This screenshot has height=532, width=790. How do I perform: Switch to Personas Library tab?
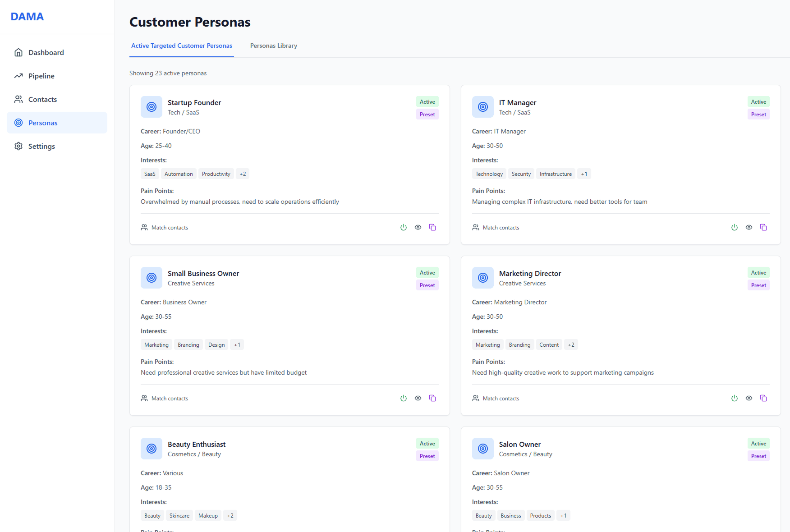[x=274, y=46]
